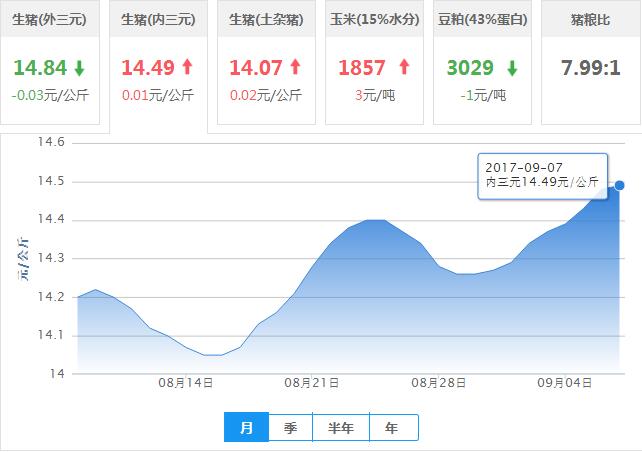Switch chart range to 月

[246, 427]
